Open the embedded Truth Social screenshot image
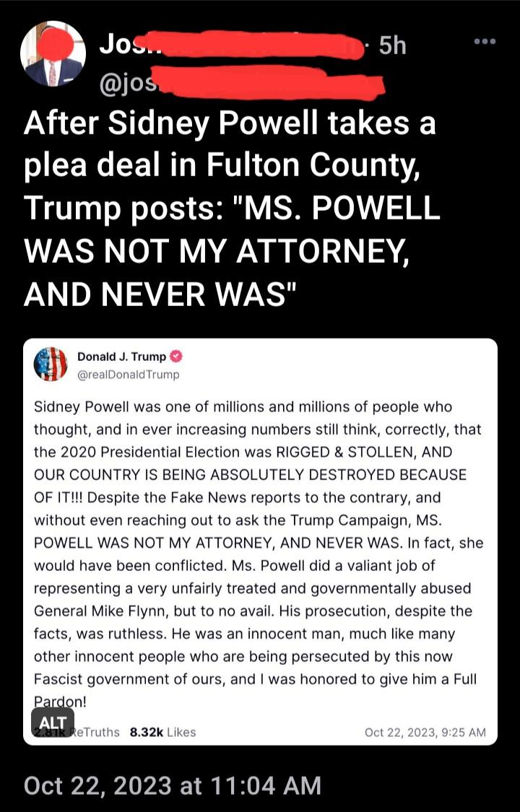This screenshot has height=812, width=520. (x=260, y=541)
